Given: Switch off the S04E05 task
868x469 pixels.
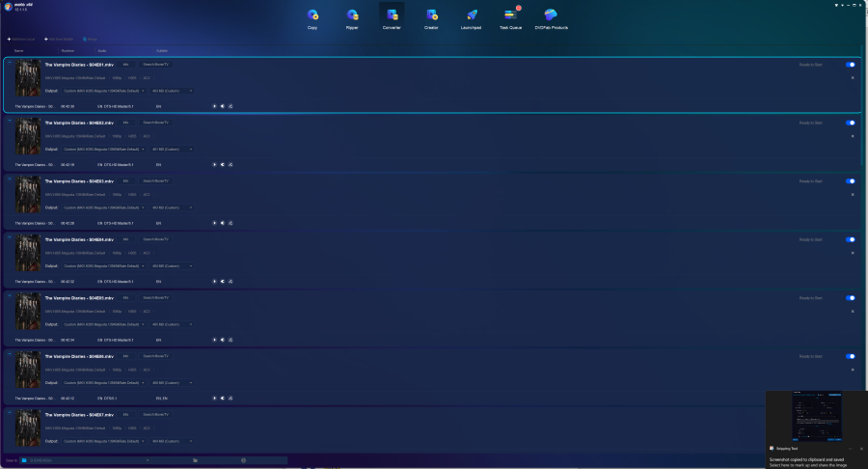Looking at the screenshot, I should coord(851,298).
